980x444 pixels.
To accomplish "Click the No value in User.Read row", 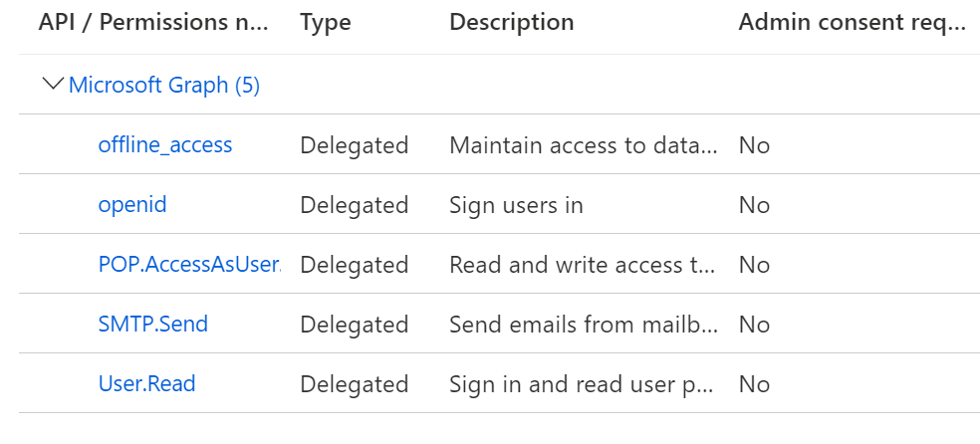I will pos(754,384).
